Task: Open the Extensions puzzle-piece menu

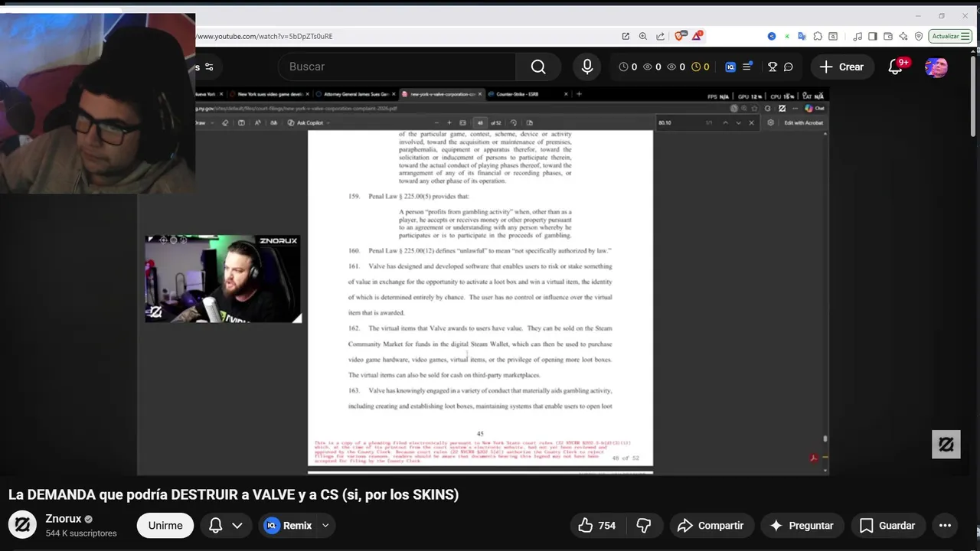Action: pyautogui.click(x=818, y=36)
